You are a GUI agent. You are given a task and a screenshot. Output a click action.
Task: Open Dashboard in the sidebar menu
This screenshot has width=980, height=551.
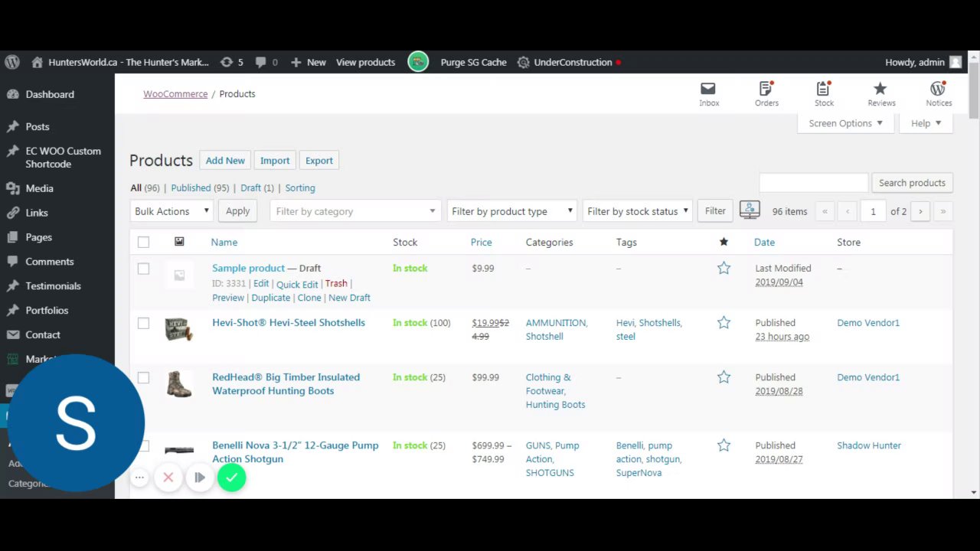(50, 94)
